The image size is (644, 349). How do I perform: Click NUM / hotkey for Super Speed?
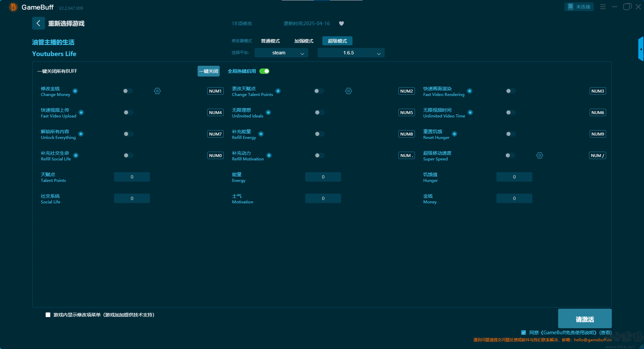coord(597,155)
